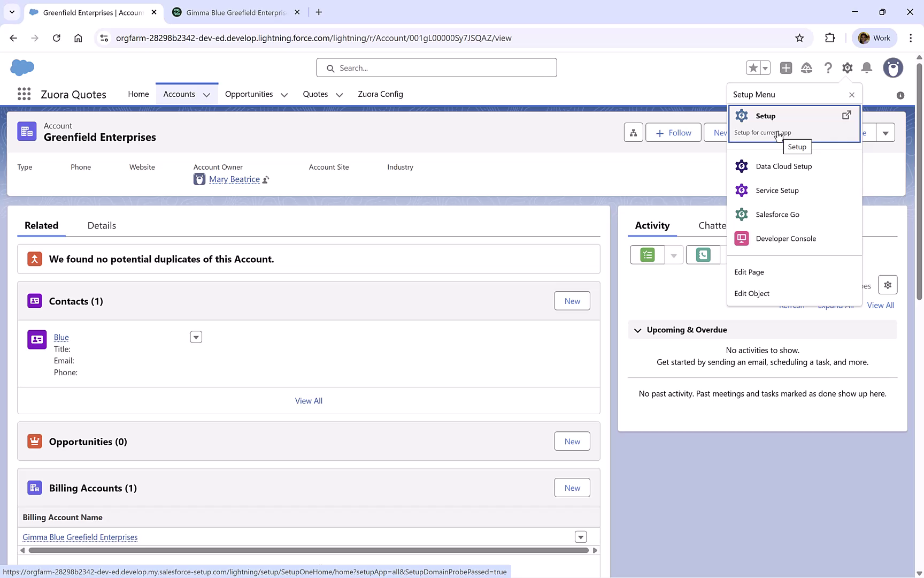
Task: Create a task using the green checklist icon
Action: tap(646, 255)
